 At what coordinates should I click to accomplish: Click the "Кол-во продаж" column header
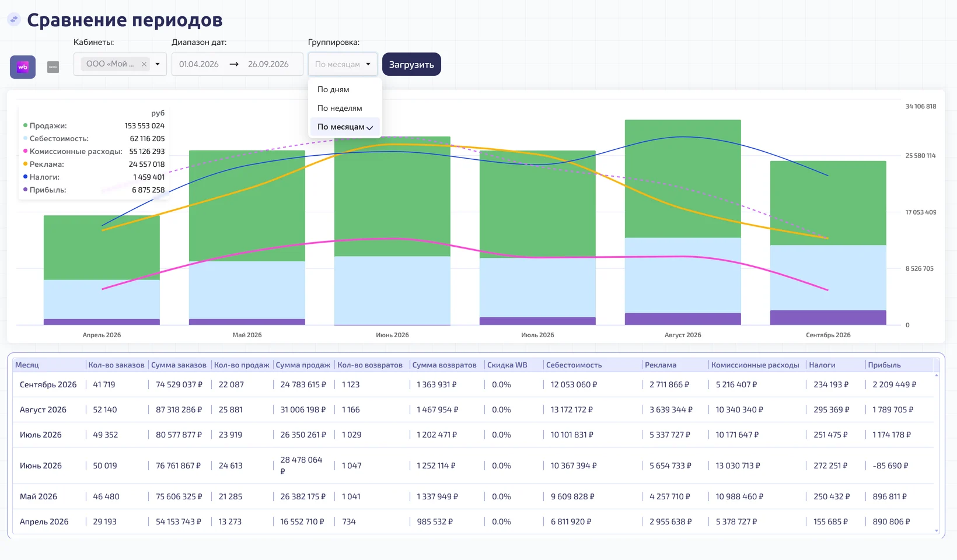coord(242,365)
